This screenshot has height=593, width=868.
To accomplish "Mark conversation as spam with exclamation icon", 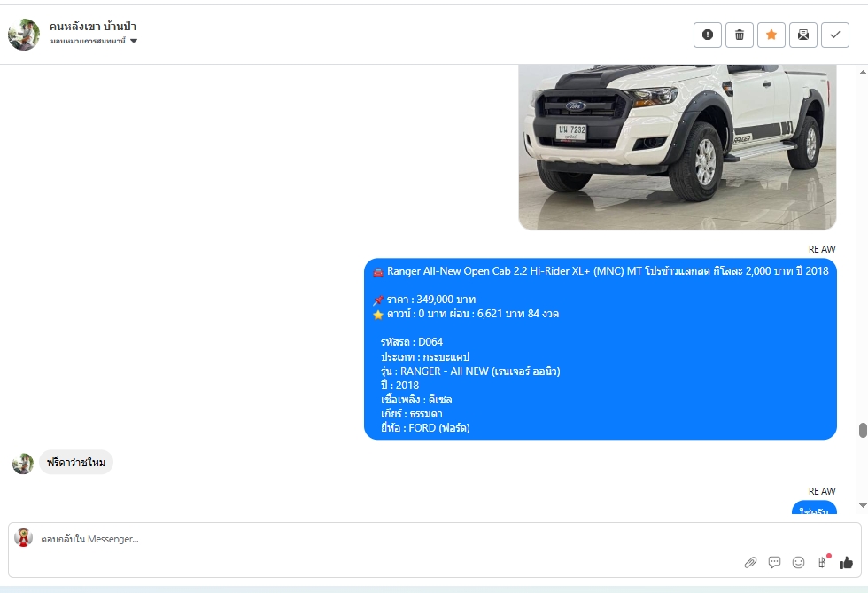I will (x=708, y=35).
